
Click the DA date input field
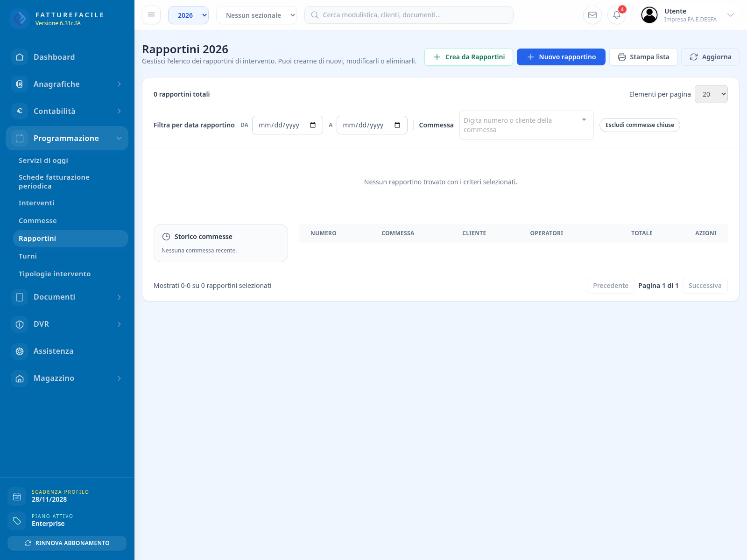[x=288, y=125]
